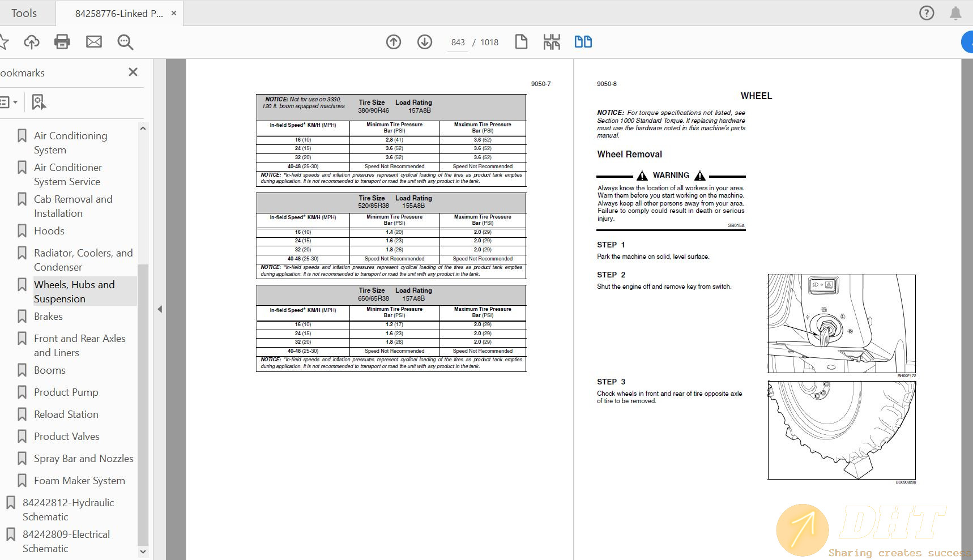Click the ignition key switch illustration
This screenshot has width=973, height=560.
point(842,324)
